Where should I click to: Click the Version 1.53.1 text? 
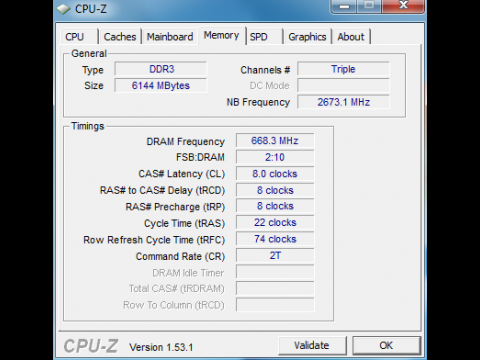tap(161, 347)
